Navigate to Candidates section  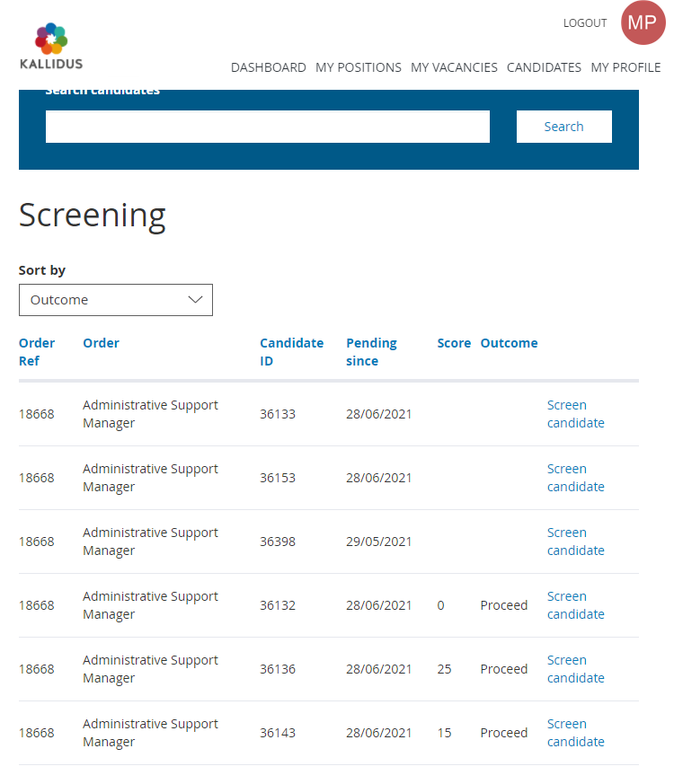(544, 67)
